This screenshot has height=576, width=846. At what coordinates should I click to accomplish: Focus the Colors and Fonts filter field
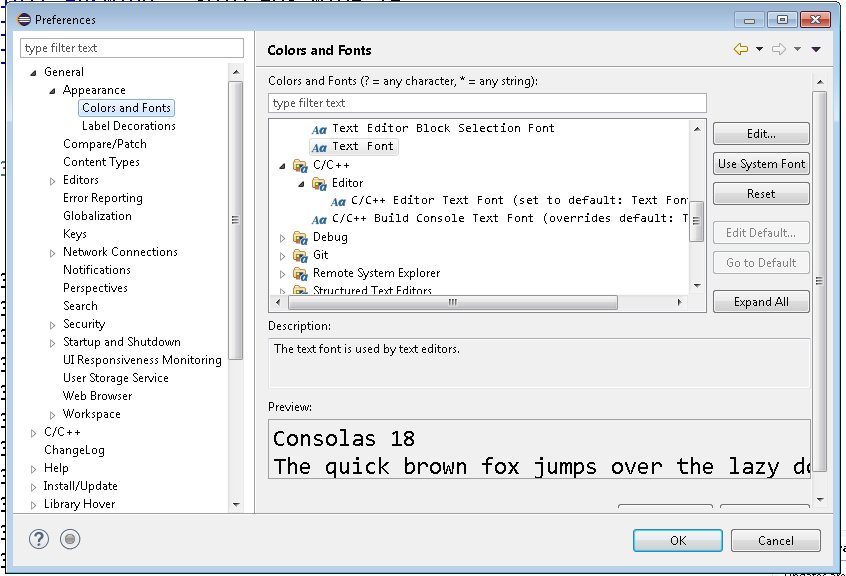pyautogui.click(x=487, y=103)
